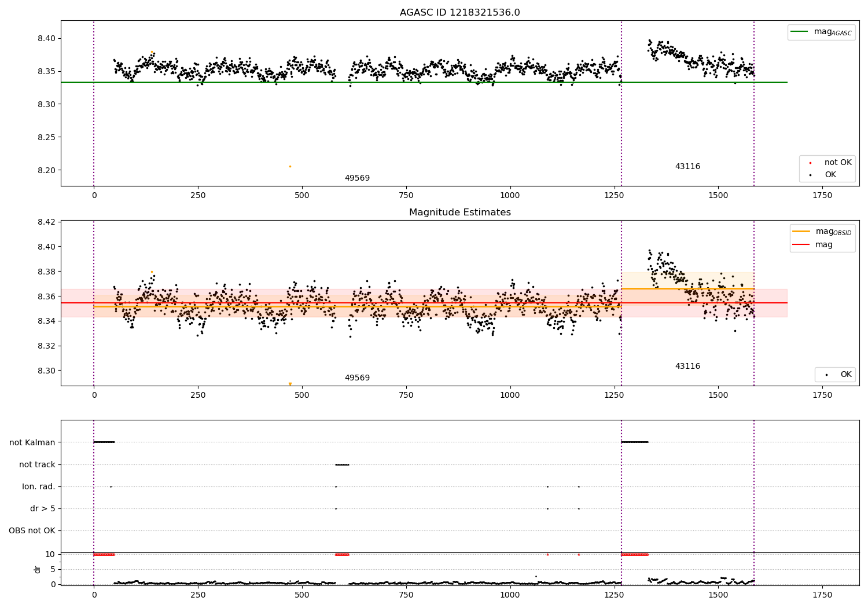
Task: Click the 8.42 y-axis tick label in middle plot
Action: (x=47, y=222)
